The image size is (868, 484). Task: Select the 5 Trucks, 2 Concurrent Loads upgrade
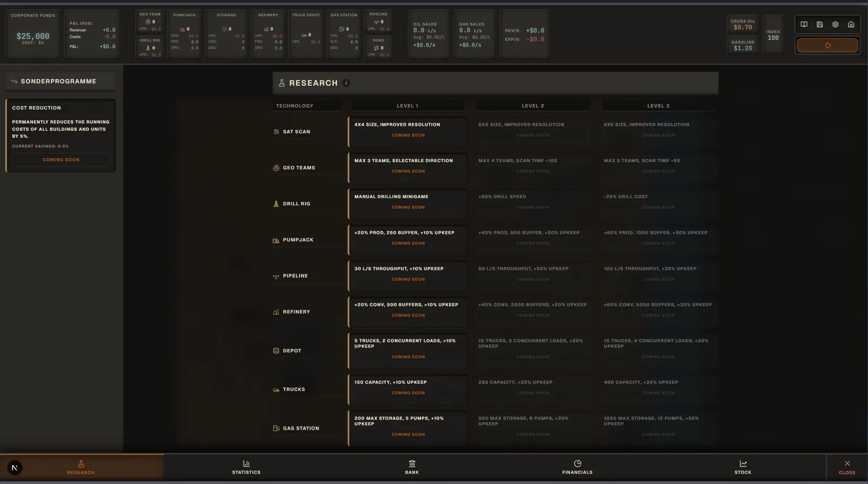coord(407,351)
